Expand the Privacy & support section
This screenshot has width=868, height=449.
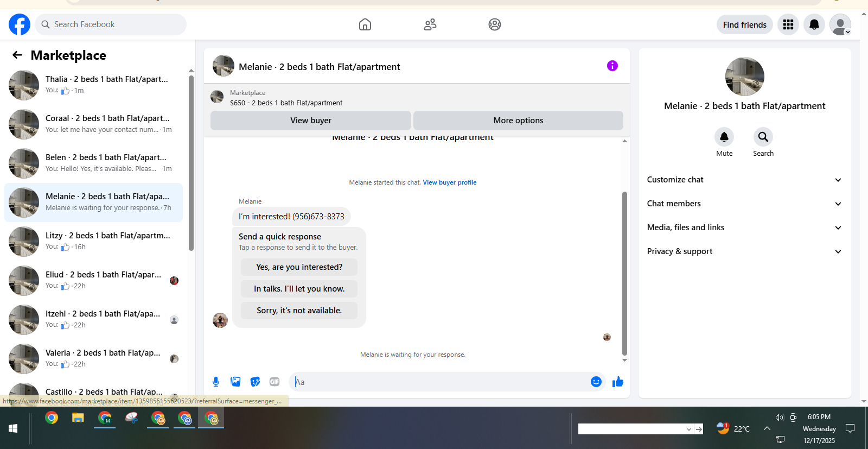point(745,251)
